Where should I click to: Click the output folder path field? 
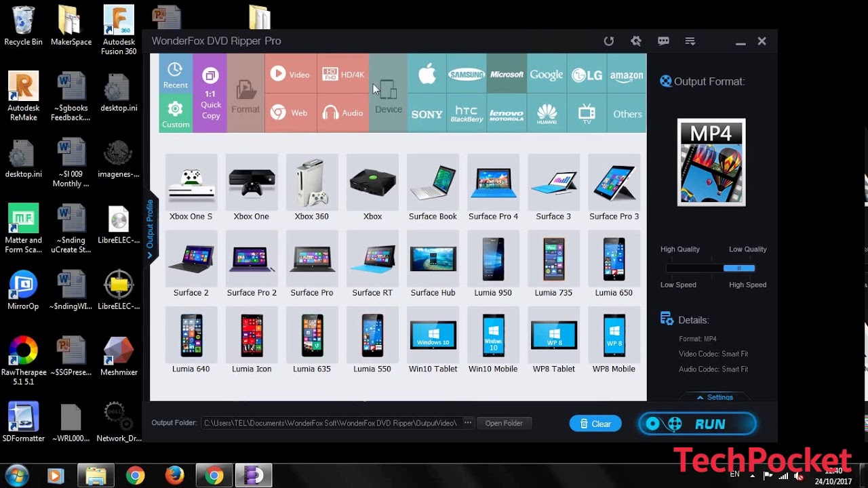click(331, 423)
